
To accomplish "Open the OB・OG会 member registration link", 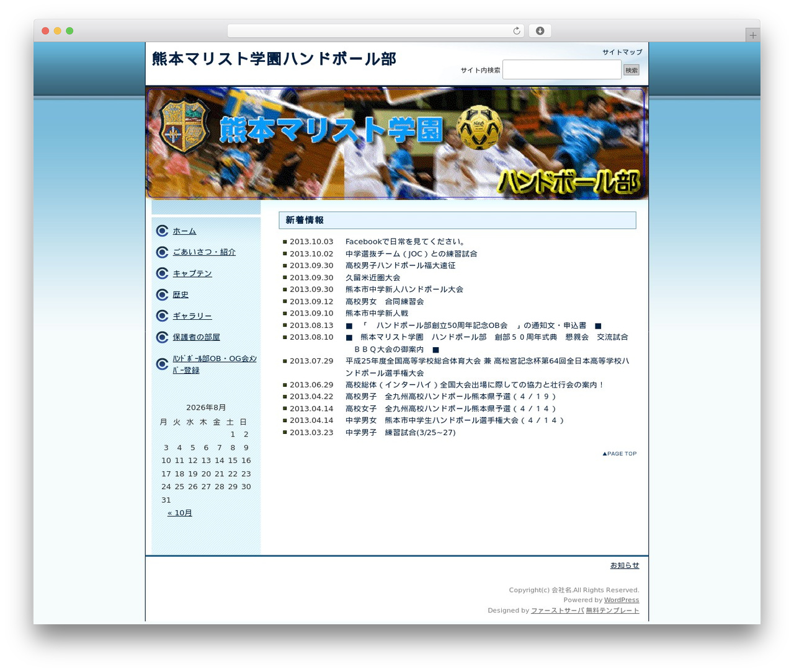I will click(x=215, y=365).
